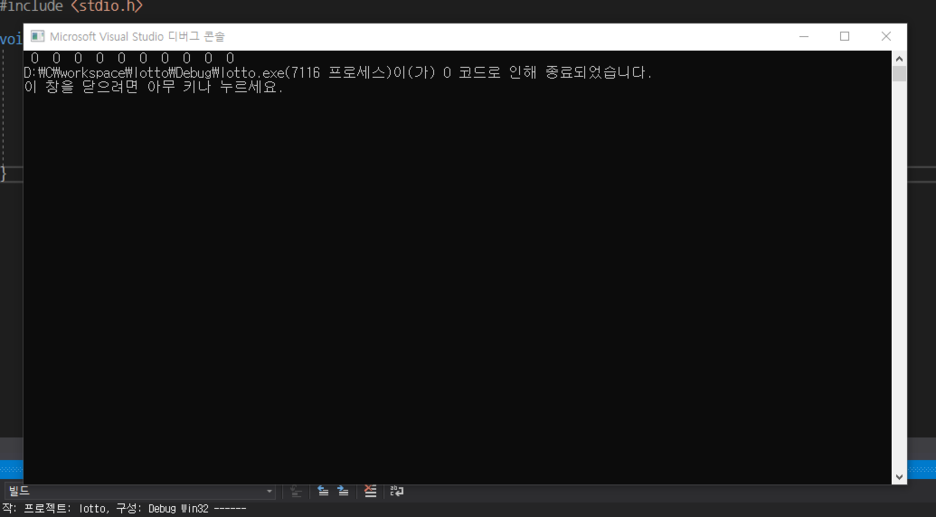
Task: Click the row of zeros output
Action: (x=132, y=58)
